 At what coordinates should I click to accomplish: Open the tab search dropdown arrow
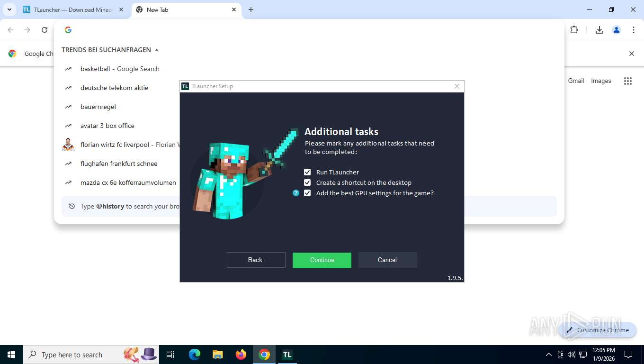tap(9, 9)
